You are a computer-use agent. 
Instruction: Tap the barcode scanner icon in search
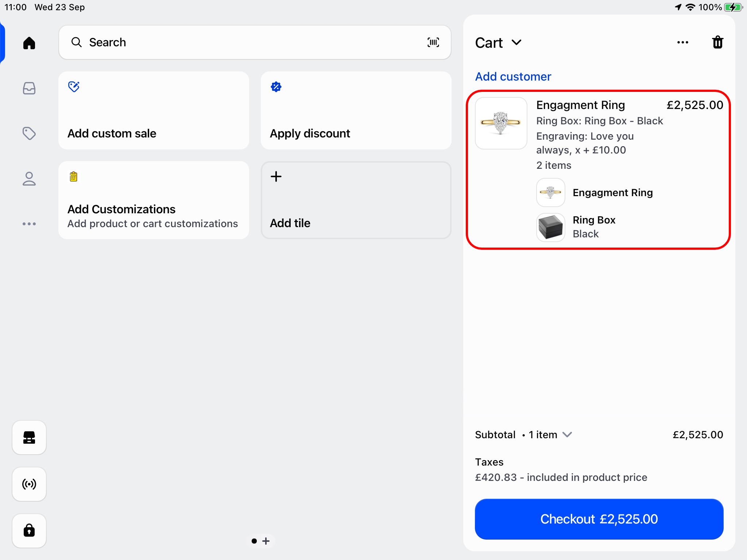(433, 42)
